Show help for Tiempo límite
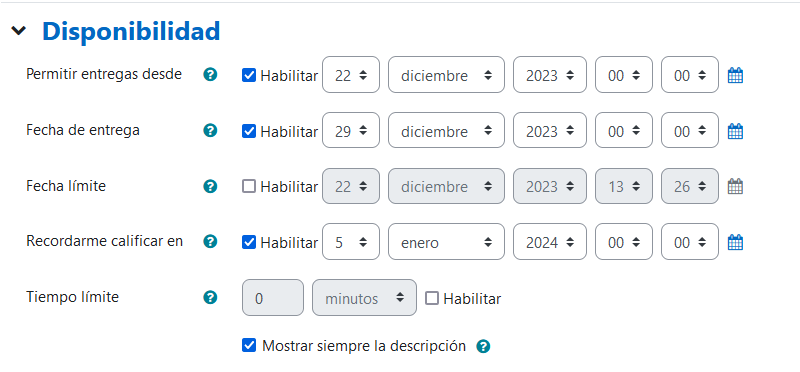The height and width of the screenshot is (372, 800). point(210,297)
